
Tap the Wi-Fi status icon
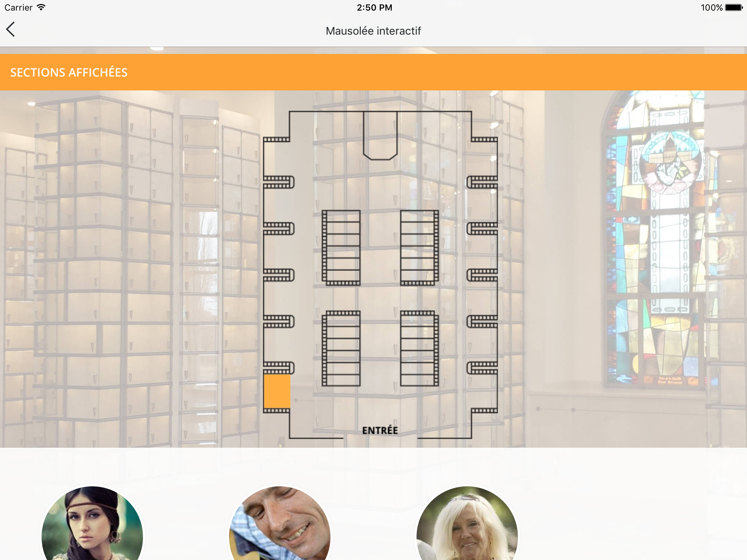pos(41,7)
